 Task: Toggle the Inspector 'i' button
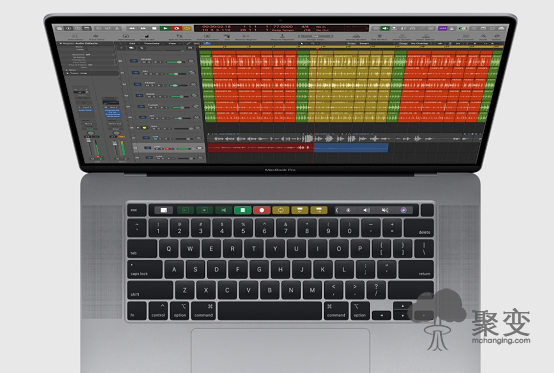pos(68,28)
